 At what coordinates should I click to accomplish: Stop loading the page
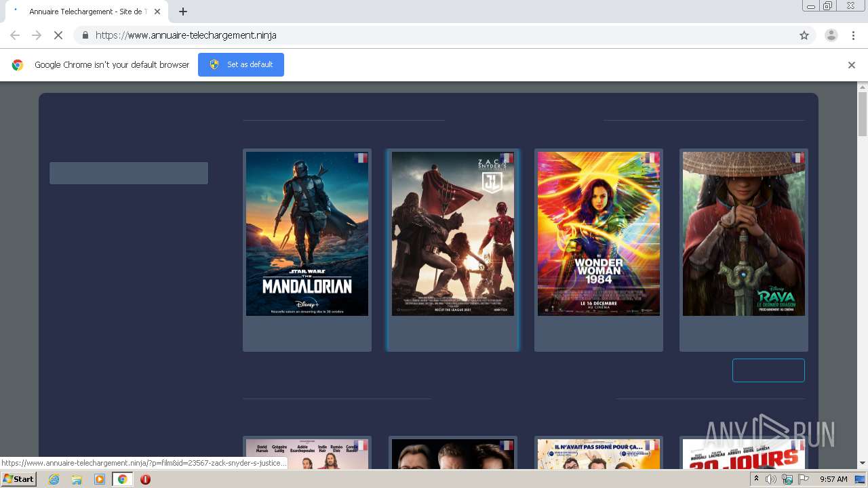point(58,35)
